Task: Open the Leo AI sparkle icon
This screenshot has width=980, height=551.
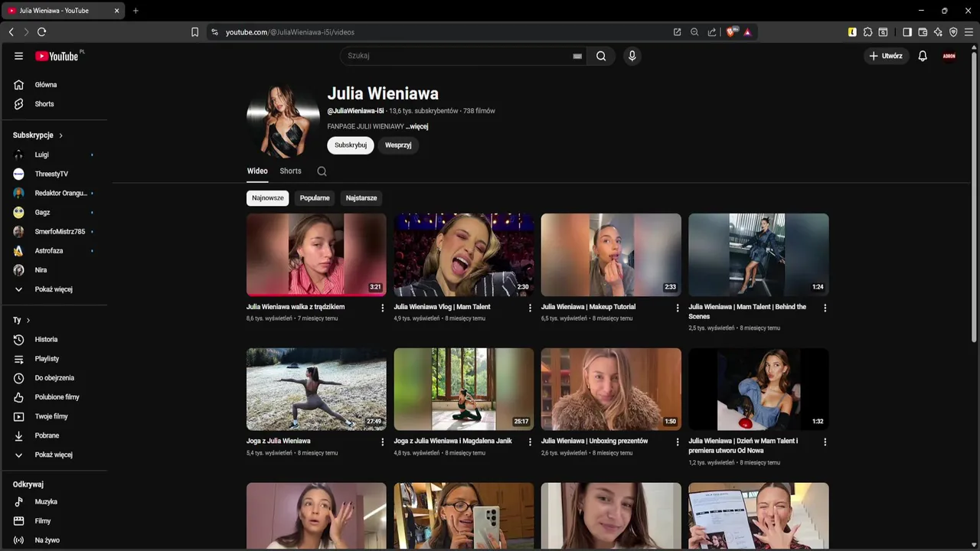Action: click(x=938, y=32)
